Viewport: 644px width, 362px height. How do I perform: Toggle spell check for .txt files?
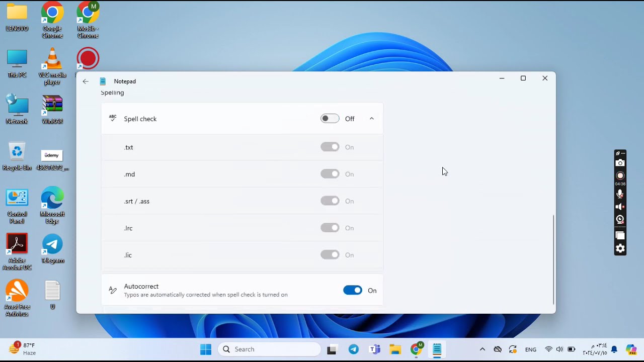[x=330, y=147]
